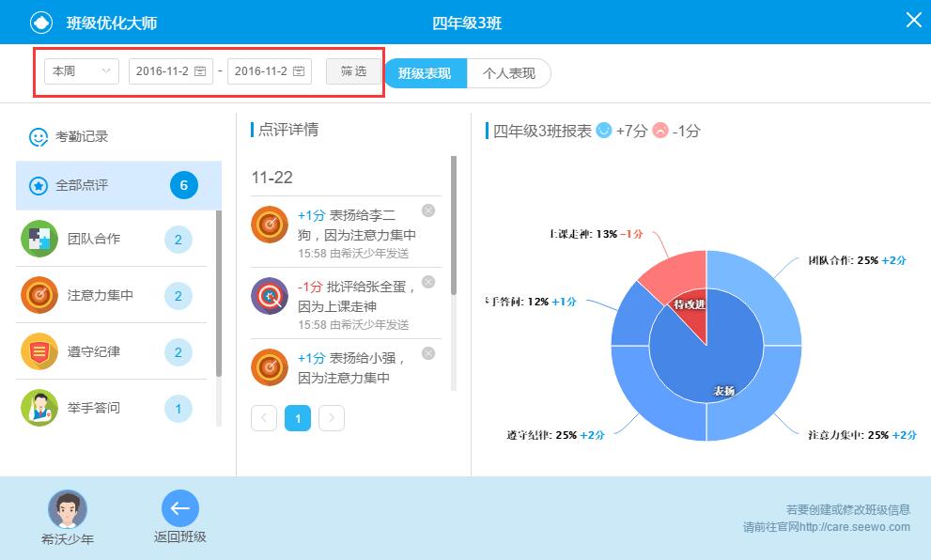
Task: Click the 班级优化大师 app logo
Action: 41,22
